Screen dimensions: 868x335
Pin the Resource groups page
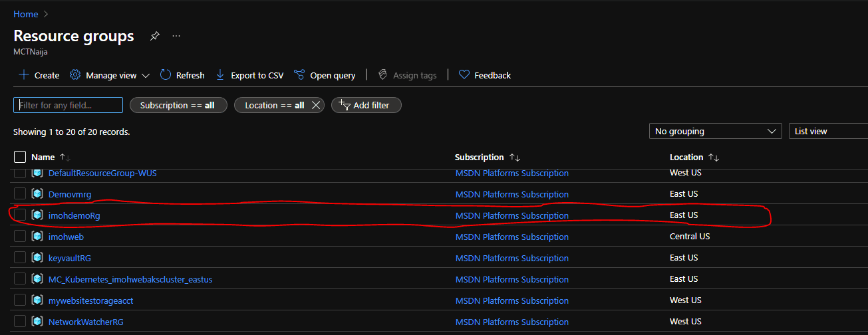point(154,36)
